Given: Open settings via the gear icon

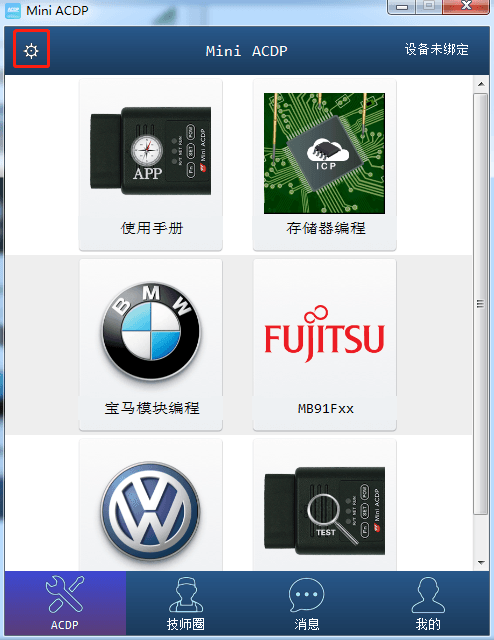Looking at the screenshot, I should click(x=31, y=51).
